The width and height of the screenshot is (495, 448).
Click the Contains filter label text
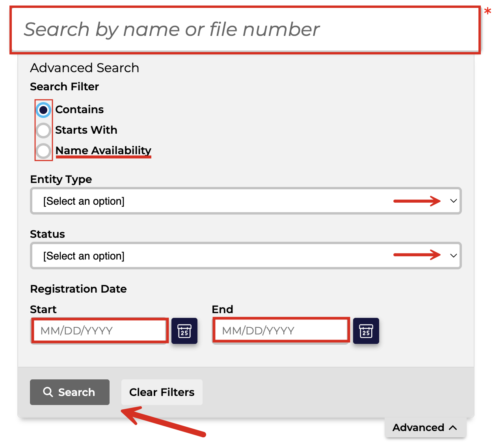click(80, 110)
